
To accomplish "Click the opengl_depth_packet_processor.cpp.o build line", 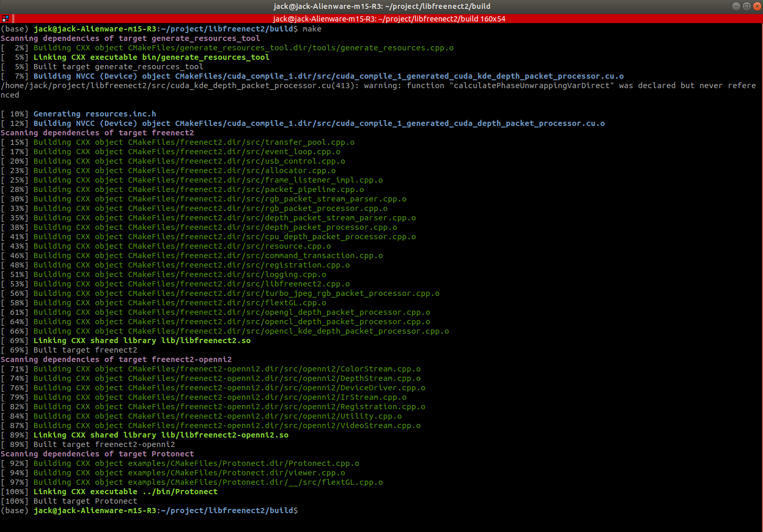I will [x=215, y=312].
